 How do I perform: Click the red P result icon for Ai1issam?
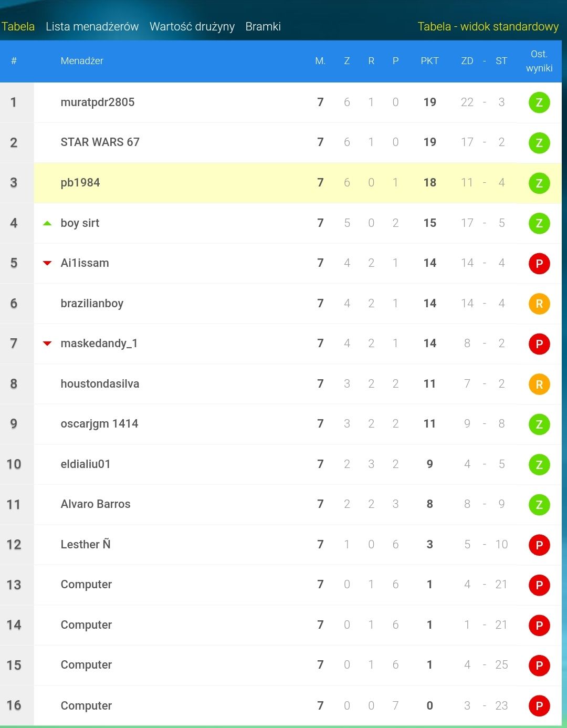(x=539, y=263)
